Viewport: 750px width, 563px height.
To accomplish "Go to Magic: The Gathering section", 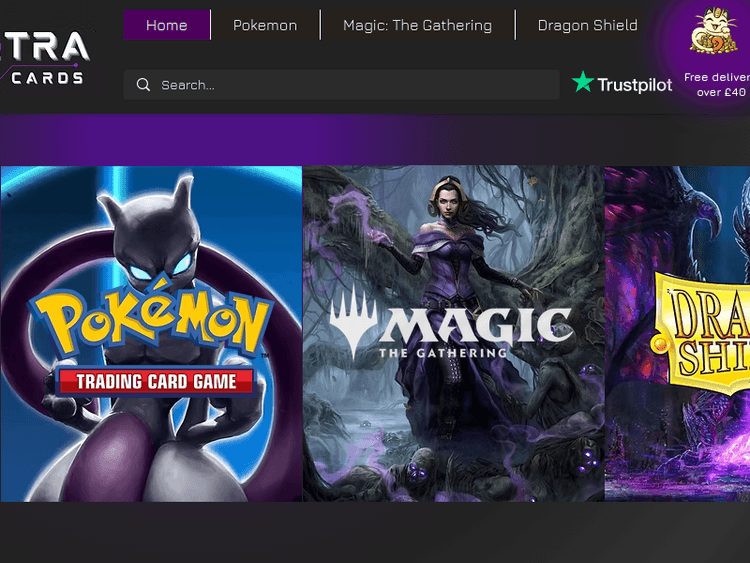I will [x=417, y=25].
